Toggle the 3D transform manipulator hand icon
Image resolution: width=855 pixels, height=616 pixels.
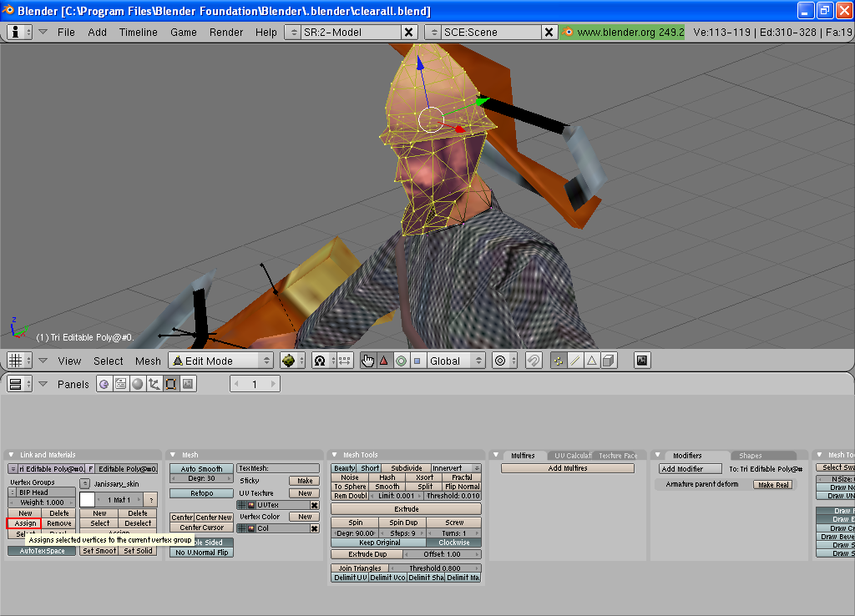[368, 361]
